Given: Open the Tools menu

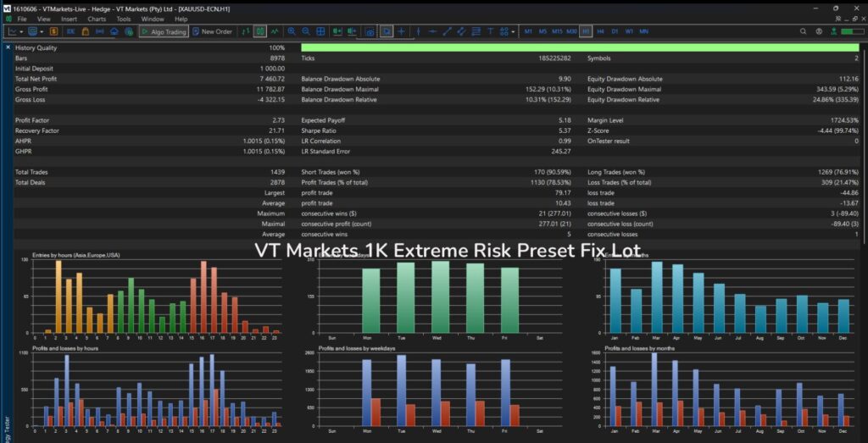Looking at the screenshot, I should (124, 19).
